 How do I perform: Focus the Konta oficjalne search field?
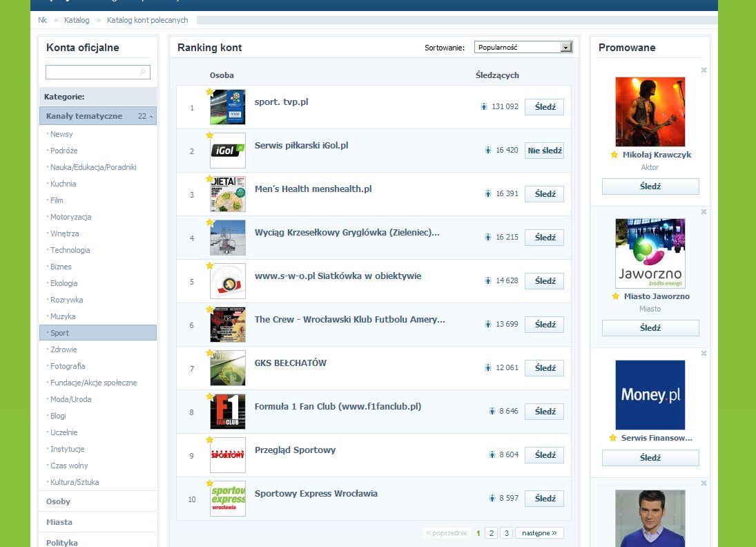point(98,72)
